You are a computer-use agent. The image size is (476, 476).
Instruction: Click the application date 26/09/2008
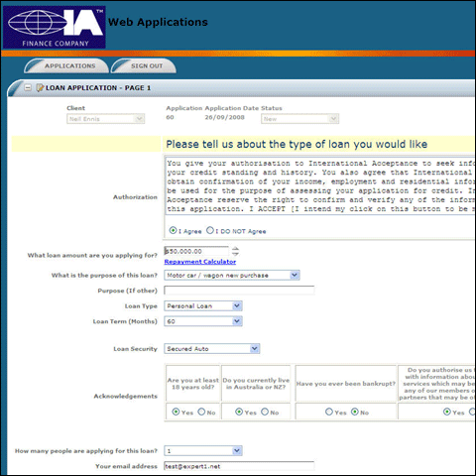coord(224,117)
